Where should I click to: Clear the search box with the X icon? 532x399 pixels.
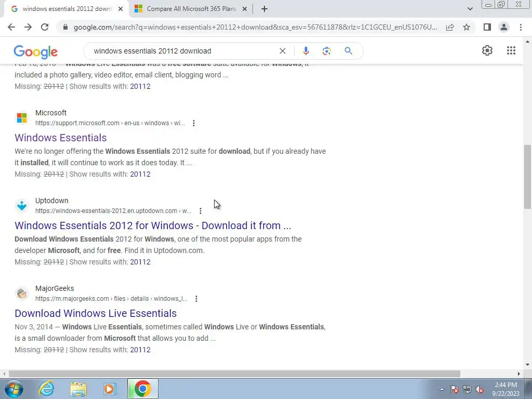tap(282, 51)
